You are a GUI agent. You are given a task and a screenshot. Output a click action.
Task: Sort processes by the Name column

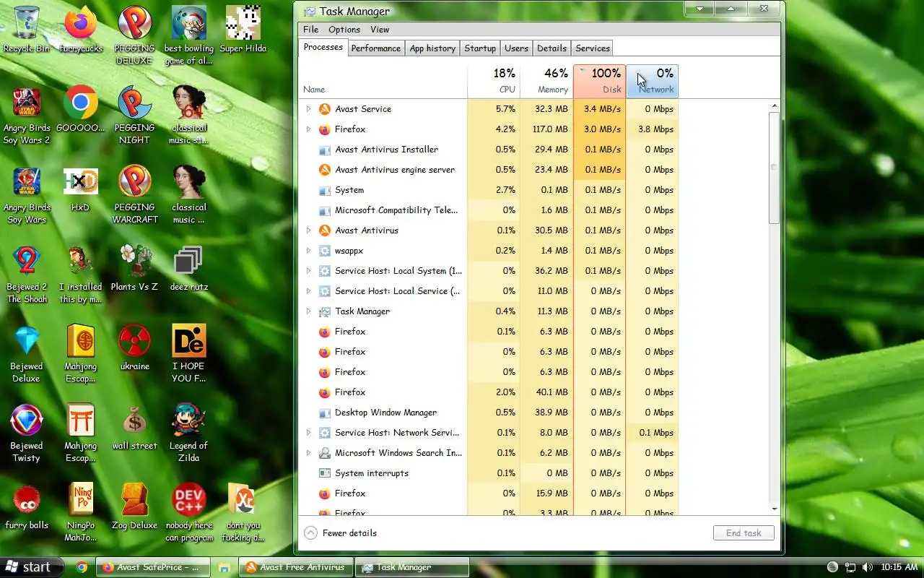pos(383,81)
